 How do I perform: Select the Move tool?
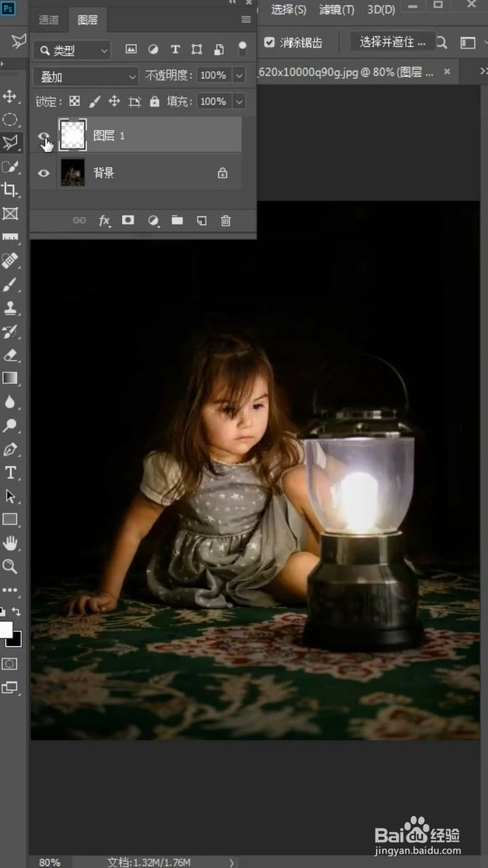point(9,96)
